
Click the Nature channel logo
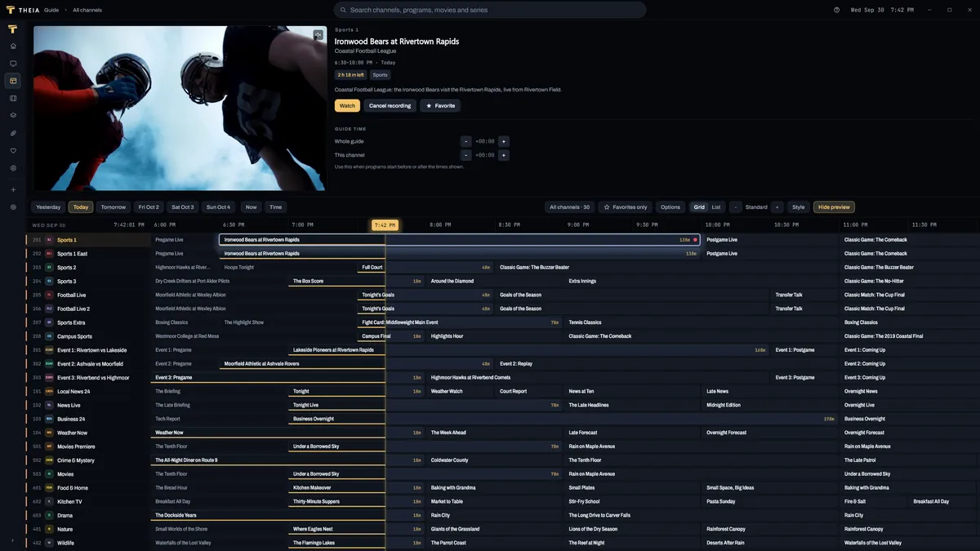(49, 529)
